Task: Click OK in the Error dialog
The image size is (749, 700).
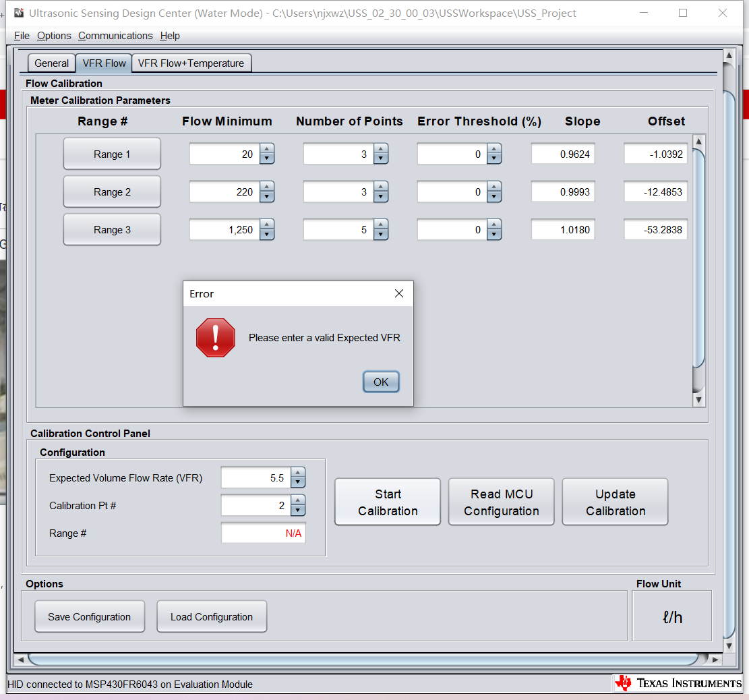Action: [381, 382]
